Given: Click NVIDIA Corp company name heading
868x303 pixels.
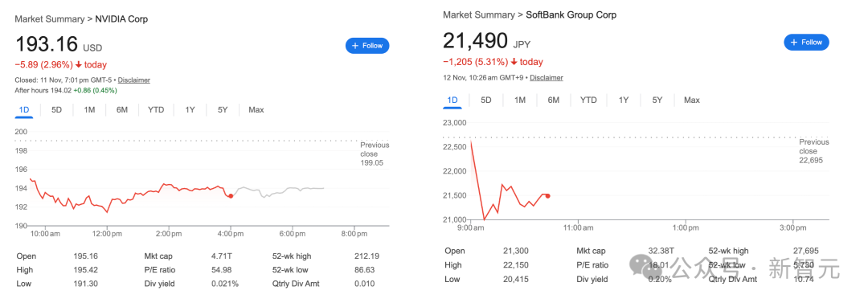Looking at the screenshot, I should [x=121, y=18].
